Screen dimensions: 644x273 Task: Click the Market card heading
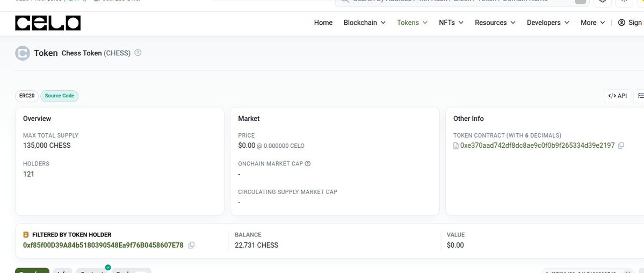249,118
